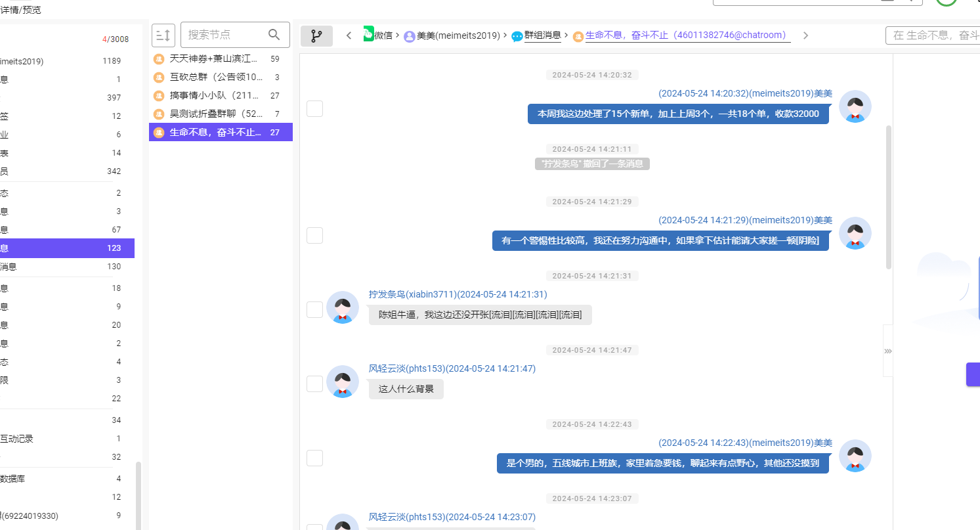Select group 天天神券+萧山滨江
Screen dimensions: 980x530
click(x=221, y=59)
